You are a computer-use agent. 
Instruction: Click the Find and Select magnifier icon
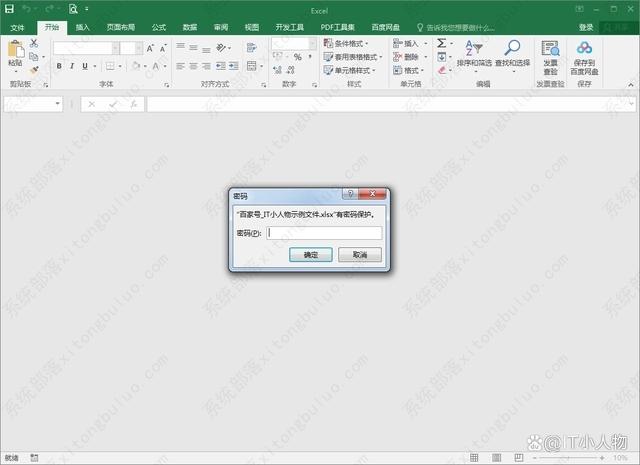[512, 50]
